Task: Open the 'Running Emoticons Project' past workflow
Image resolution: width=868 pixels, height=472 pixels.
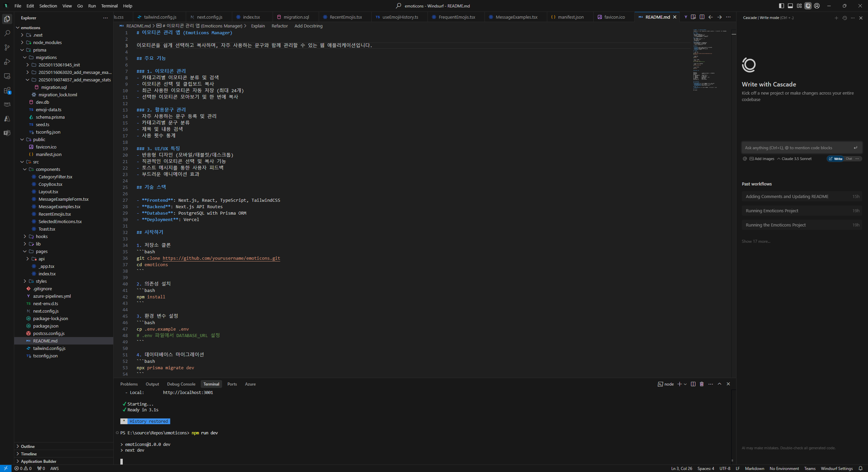Action: [772, 211]
